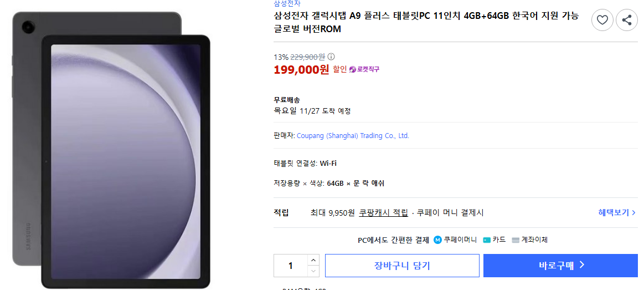Open seller Coupang (Shanghai) Trading Co. link
644x290 pixels.
[x=353, y=135]
